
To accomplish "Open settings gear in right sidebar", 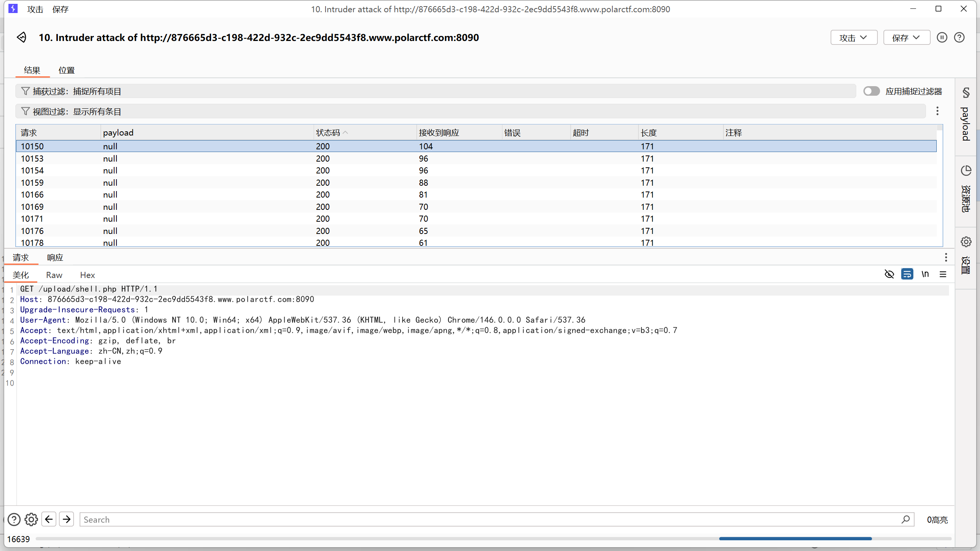I will [966, 242].
